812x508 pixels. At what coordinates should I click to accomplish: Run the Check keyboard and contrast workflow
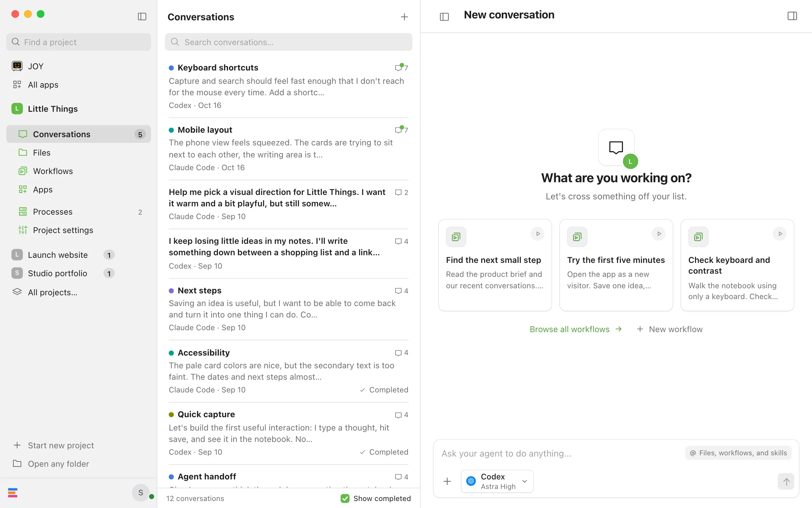point(780,234)
